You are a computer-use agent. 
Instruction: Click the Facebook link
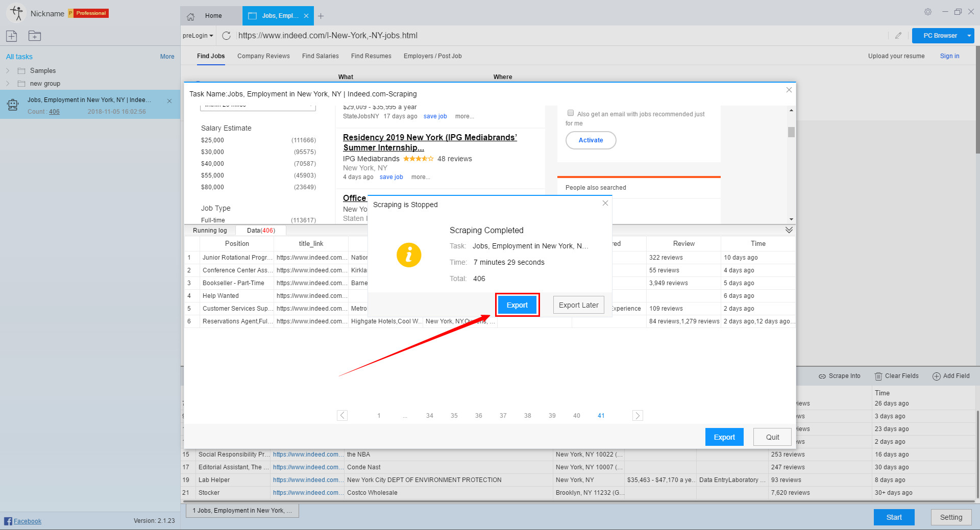28,521
